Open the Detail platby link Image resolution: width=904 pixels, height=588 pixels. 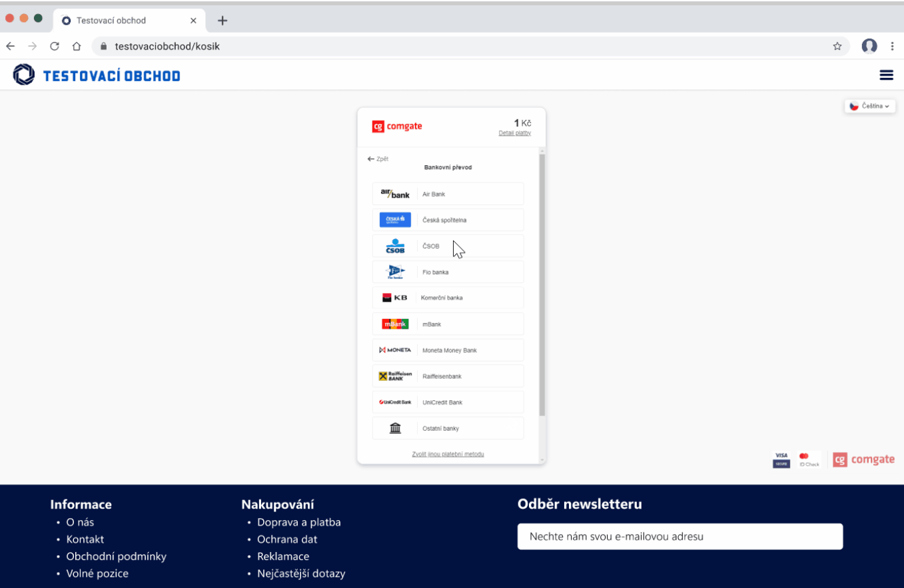[515, 133]
